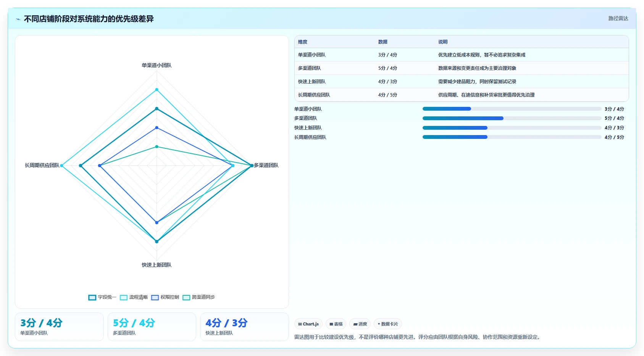Click the 多渠道团队 radar axis label

point(266,165)
